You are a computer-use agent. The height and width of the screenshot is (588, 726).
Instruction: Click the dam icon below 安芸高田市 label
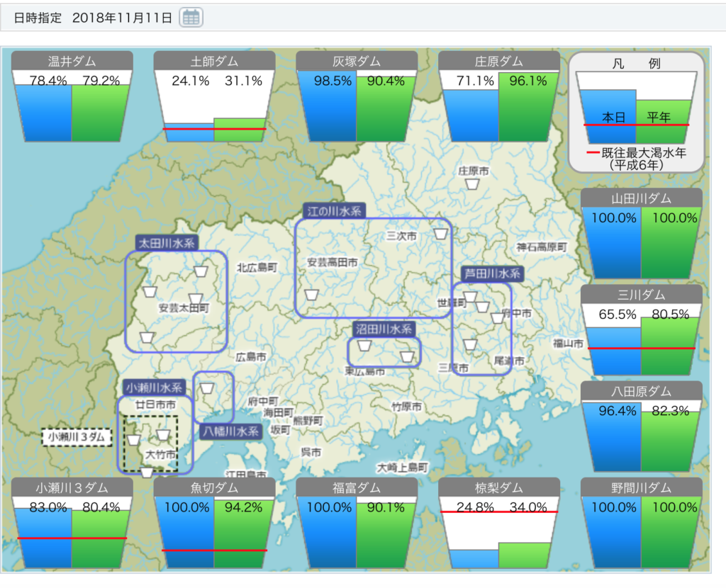click(311, 294)
